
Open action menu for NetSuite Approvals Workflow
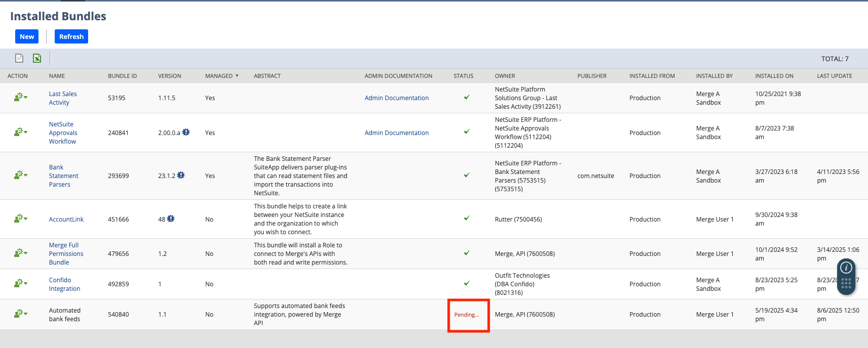tap(20, 132)
